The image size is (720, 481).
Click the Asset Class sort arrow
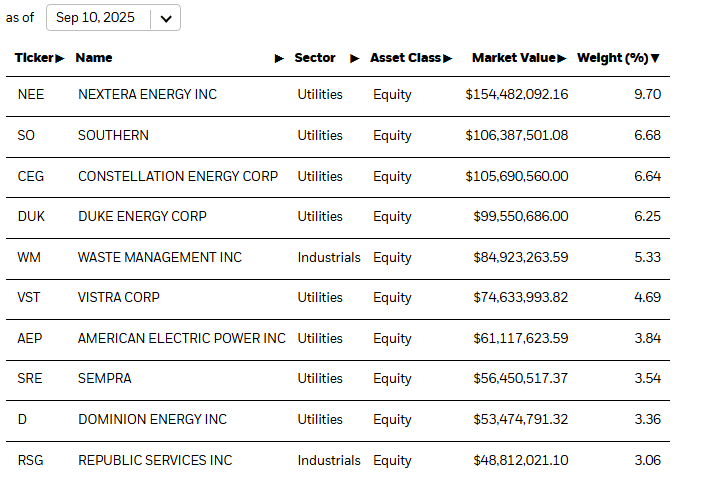[x=448, y=58]
